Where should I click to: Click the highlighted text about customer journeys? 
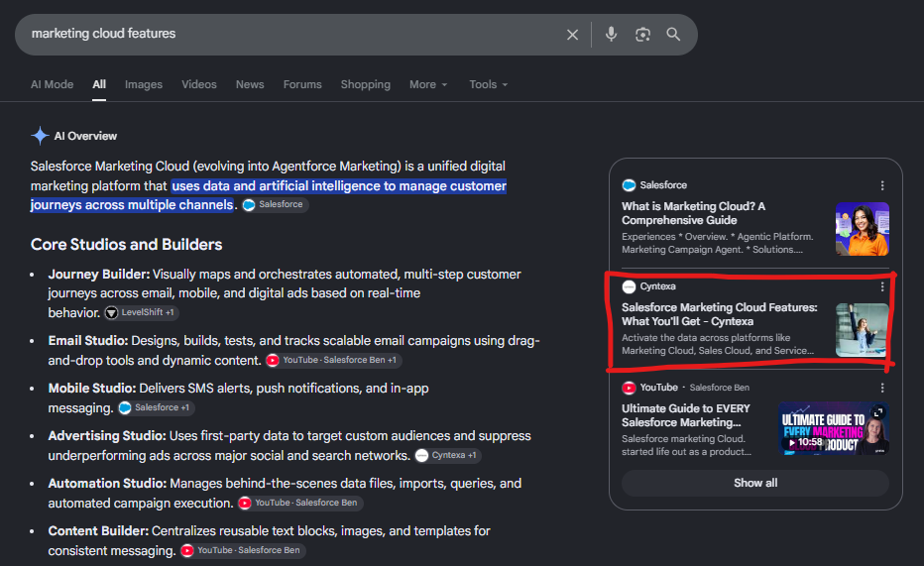point(268,195)
